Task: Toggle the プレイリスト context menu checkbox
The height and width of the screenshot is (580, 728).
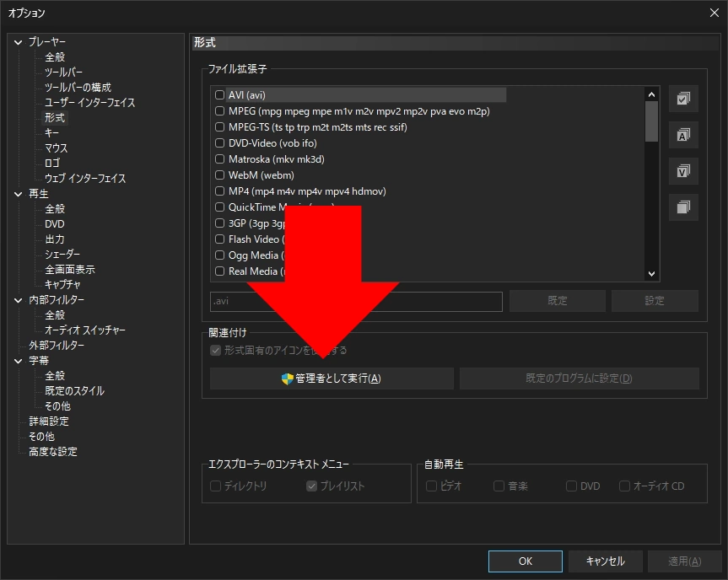Action: pos(311,486)
